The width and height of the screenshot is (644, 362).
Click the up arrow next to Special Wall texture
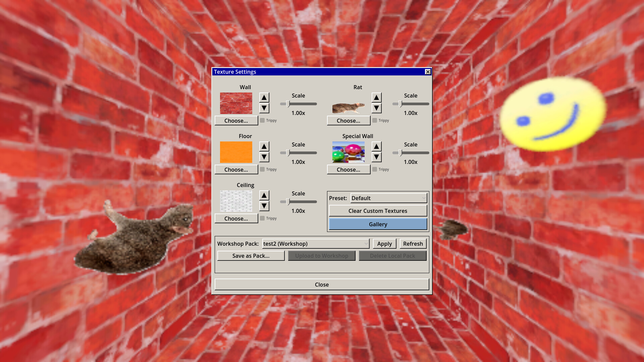[x=376, y=146]
